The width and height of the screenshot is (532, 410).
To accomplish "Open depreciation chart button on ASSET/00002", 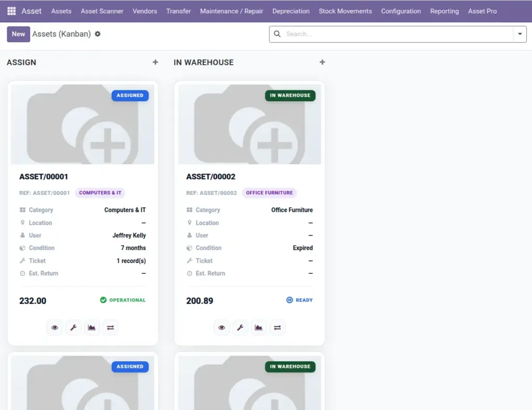I will [259, 327].
